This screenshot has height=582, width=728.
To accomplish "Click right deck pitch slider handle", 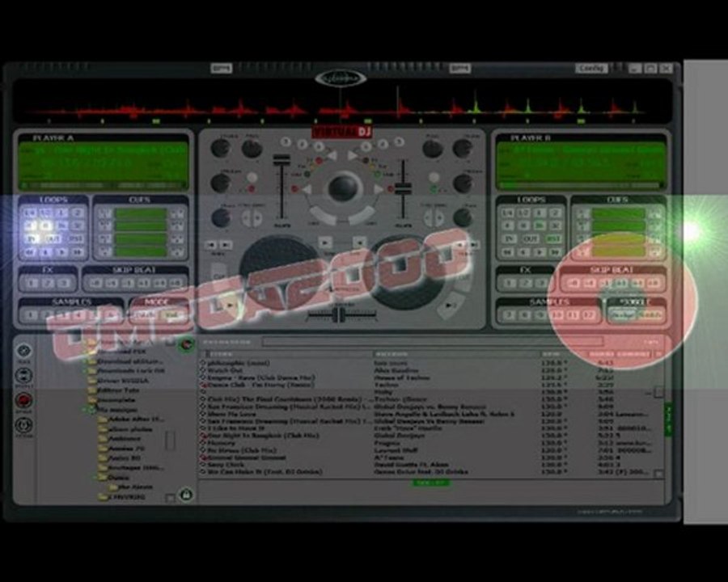I will pyautogui.click(x=403, y=188).
